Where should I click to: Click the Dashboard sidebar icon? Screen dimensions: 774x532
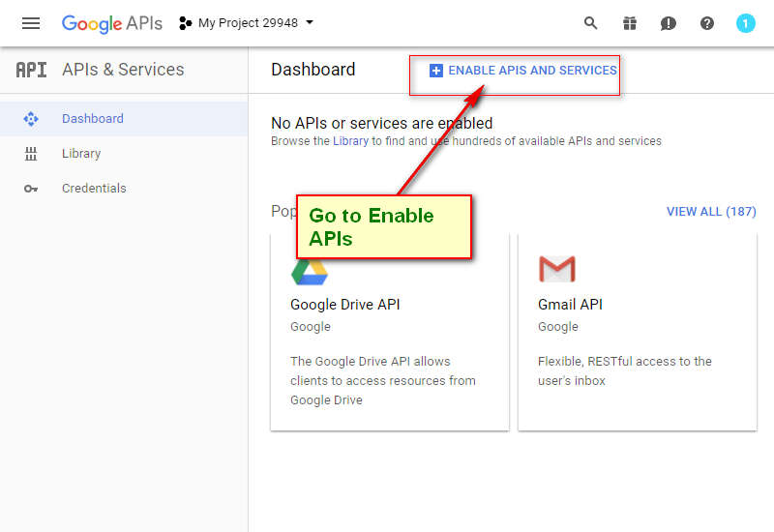[31, 119]
